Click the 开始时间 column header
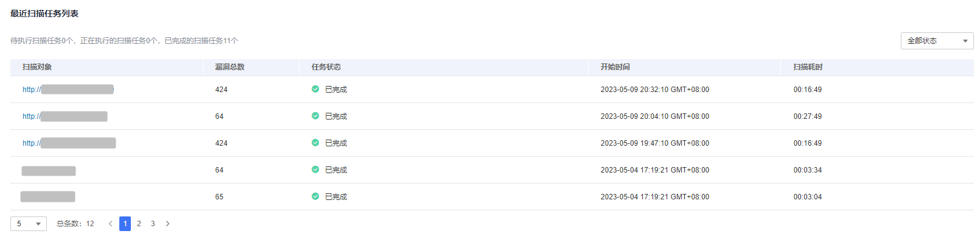This screenshot has width=980, height=239. tap(615, 67)
